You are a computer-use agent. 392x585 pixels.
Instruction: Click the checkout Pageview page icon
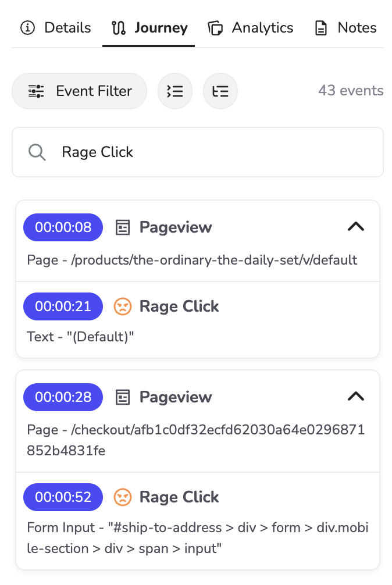click(x=122, y=397)
